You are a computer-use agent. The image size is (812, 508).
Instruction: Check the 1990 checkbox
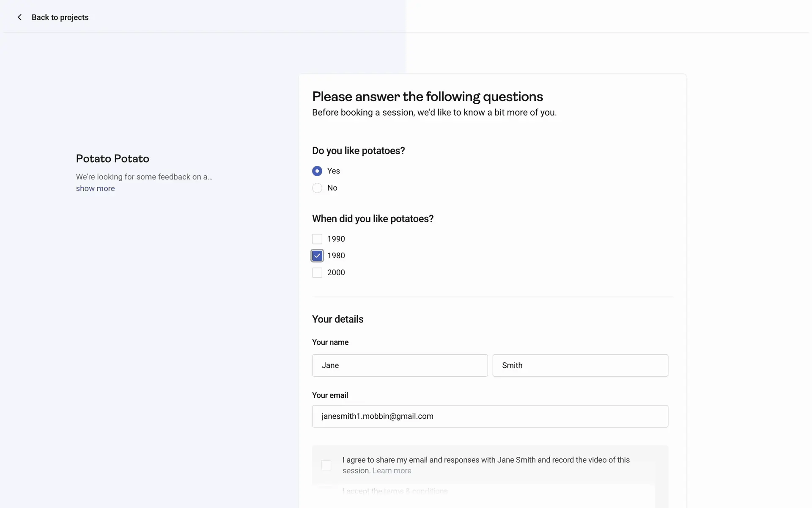pyautogui.click(x=317, y=239)
